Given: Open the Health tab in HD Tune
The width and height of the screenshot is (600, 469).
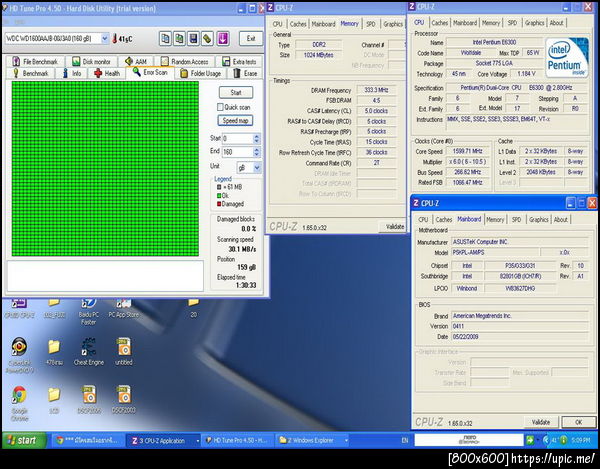Looking at the screenshot, I should [x=107, y=73].
